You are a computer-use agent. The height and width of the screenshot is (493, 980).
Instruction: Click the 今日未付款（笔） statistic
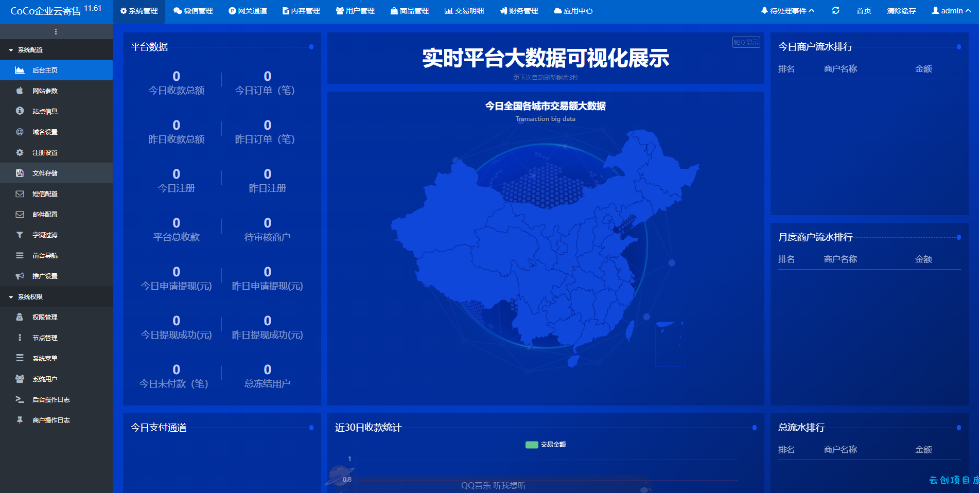pyautogui.click(x=177, y=377)
